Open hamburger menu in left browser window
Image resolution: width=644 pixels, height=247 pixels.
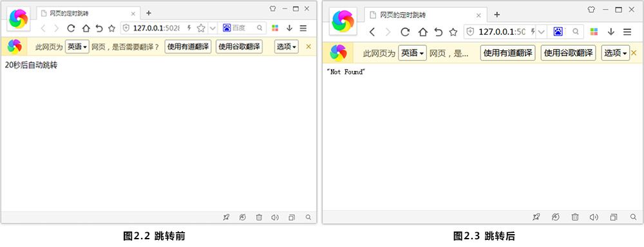click(303, 28)
